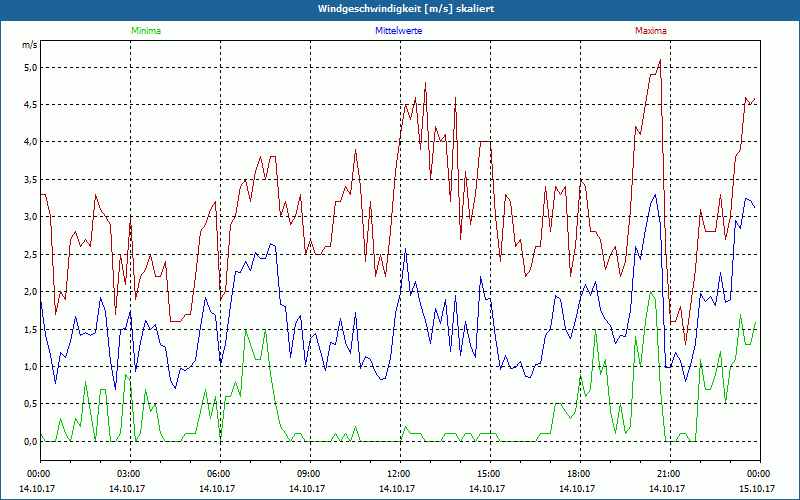Screen dimensions: 800x500
Task: Click the 2,5 y-axis value
Action: pyautogui.click(x=31, y=254)
